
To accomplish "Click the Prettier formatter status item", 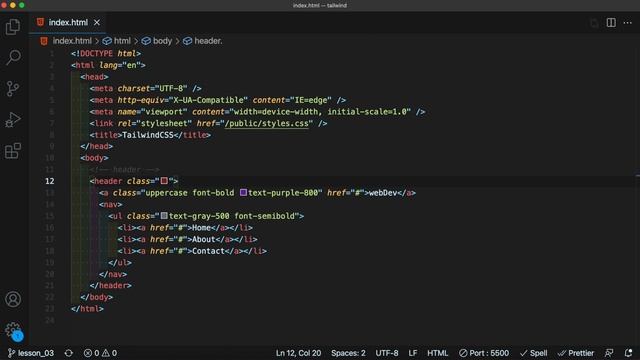I will pos(576,353).
